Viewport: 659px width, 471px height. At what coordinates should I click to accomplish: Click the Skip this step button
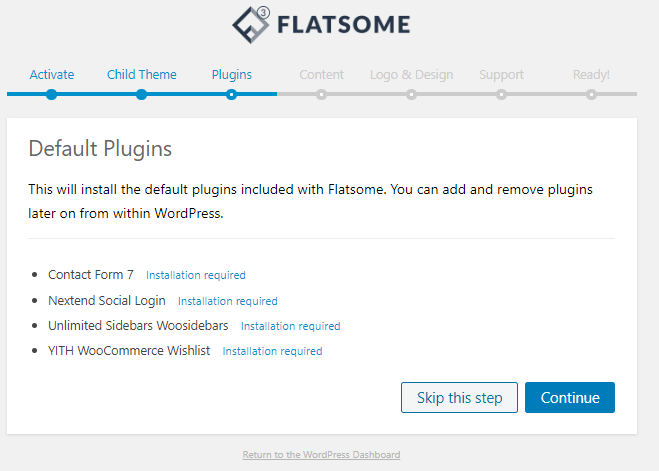[x=459, y=397]
